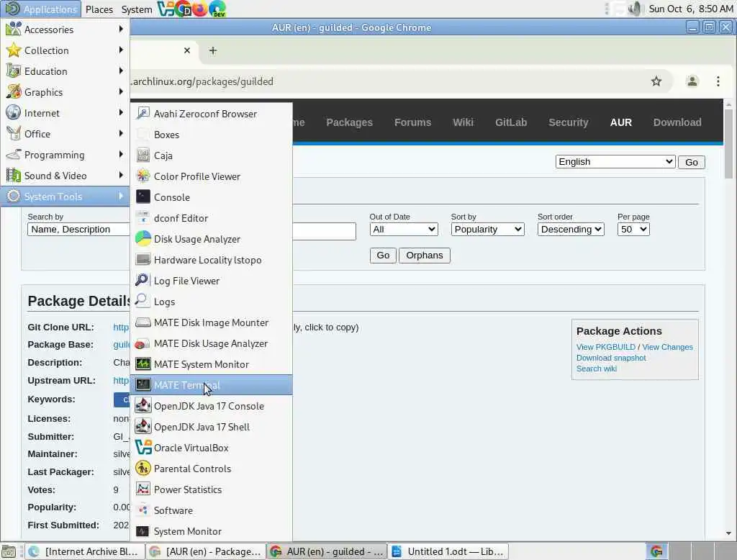
Task: Open the Sort by Popularity dropdown
Action: click(487, 230)
